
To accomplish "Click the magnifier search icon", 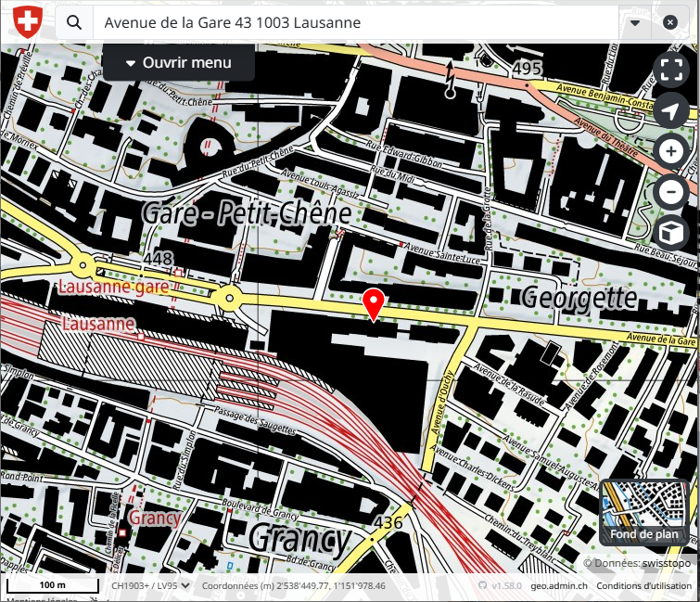I will (x=74, y=22).
